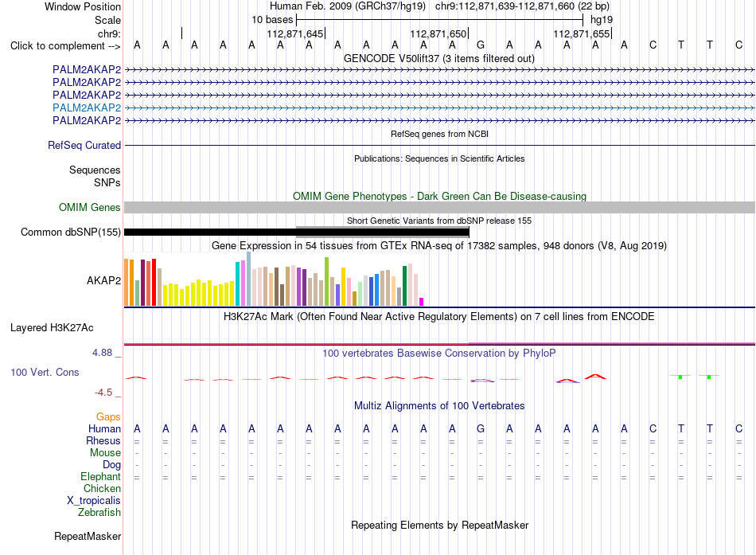Screen dimensions: 756x555
Task: Click the Human species label
Action: [104, 428]
